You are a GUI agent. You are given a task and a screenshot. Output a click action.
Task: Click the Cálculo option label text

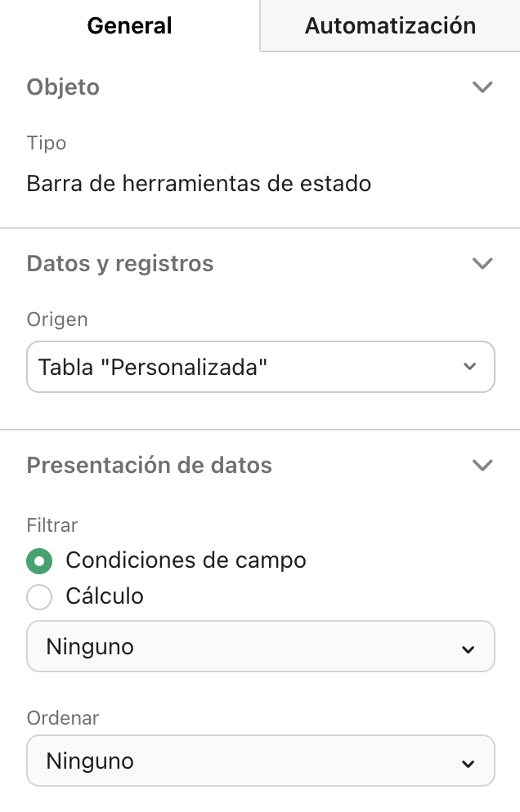click(x=105, y=596)
